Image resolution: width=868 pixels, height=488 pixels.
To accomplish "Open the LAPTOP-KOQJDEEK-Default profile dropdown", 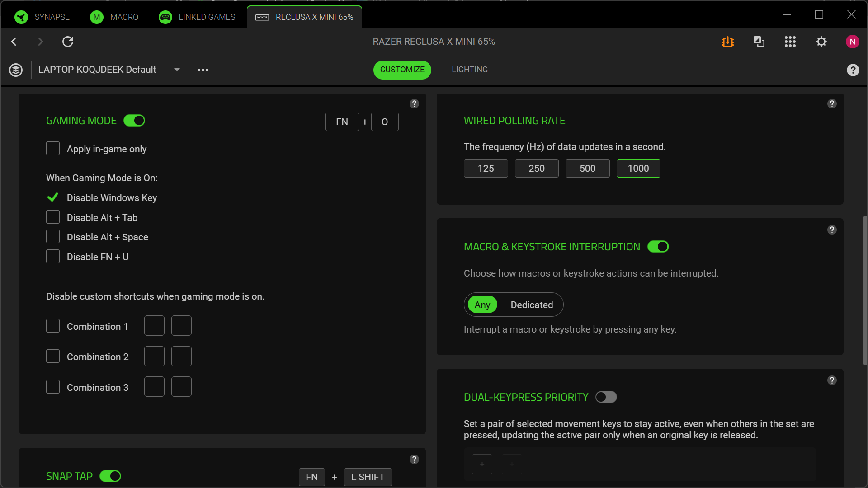I will coord(109,70).
